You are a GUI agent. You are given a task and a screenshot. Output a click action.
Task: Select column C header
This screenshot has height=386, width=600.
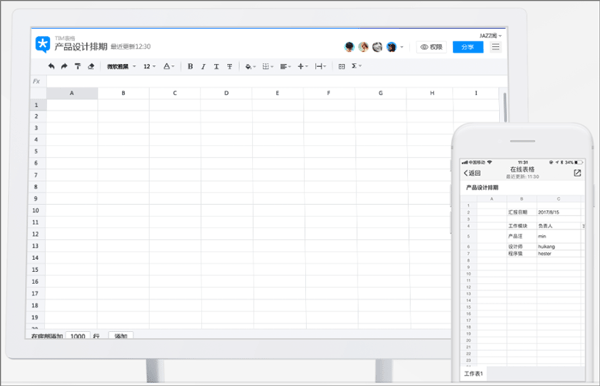175,93
